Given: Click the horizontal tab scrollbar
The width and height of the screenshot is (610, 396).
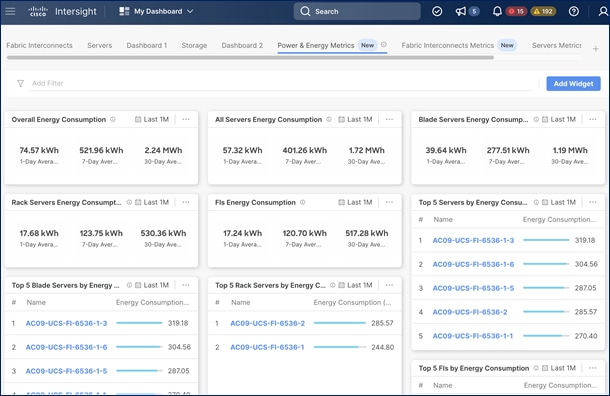Looking at the screenshot, I should 250,58.
